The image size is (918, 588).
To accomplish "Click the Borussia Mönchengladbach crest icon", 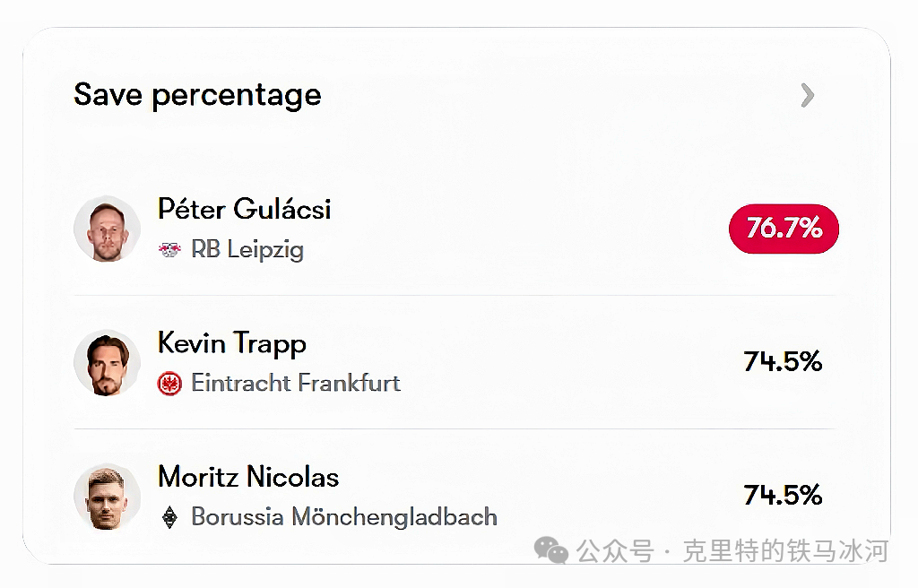I will tap(169, 518).
